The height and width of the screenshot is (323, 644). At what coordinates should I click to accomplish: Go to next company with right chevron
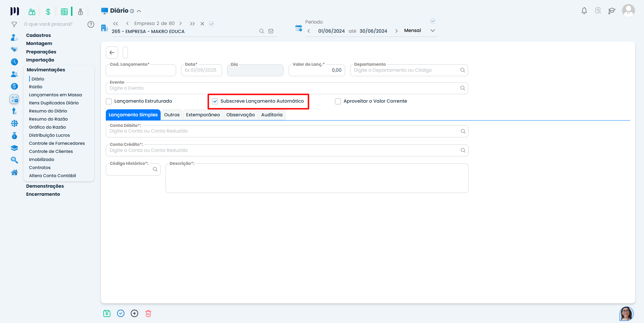[181, 24]
